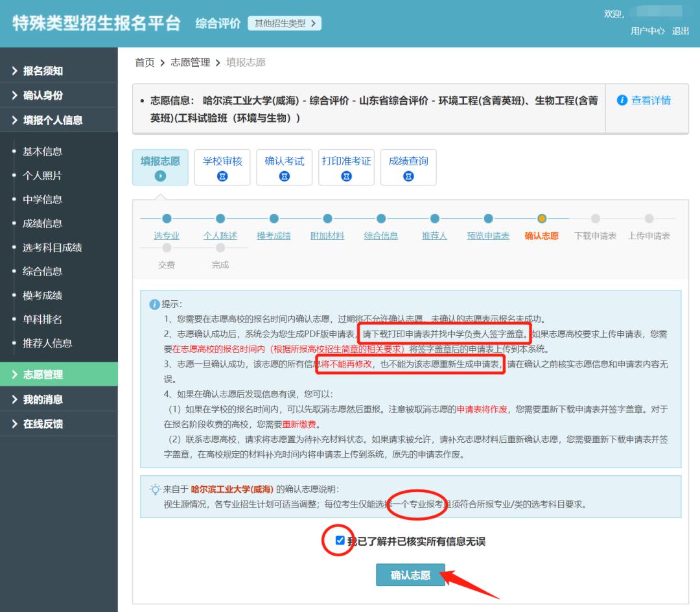Click the hourglass icon under 打印准考证
700x612 pixels.
point(346,176)
